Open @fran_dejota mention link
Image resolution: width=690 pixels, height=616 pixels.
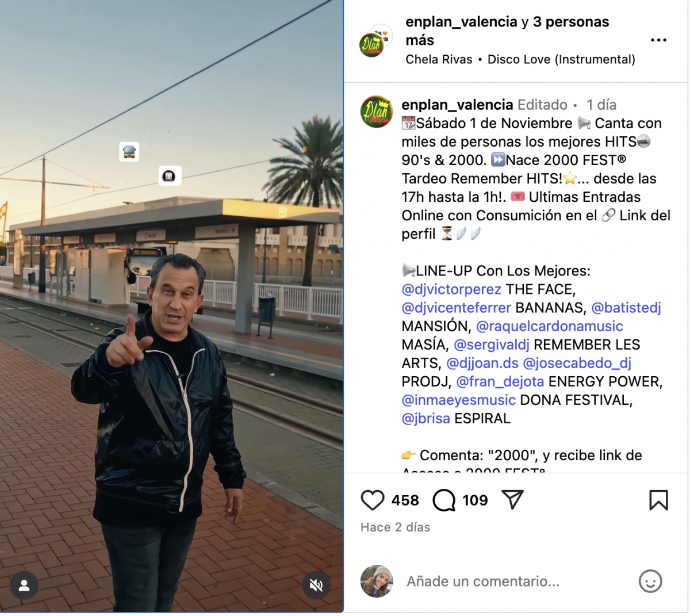tap(500, 381)
